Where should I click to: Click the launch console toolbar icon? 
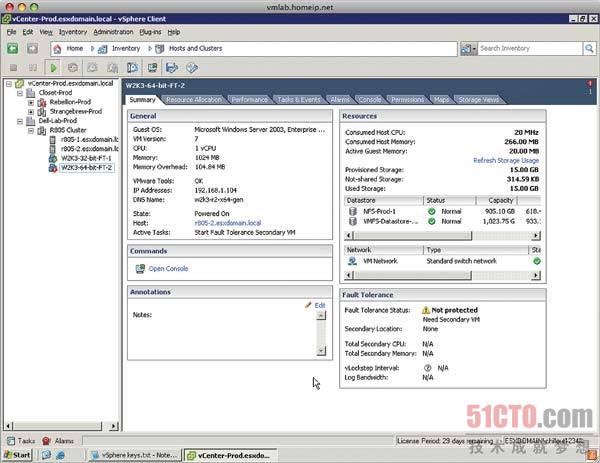point(152,68)
